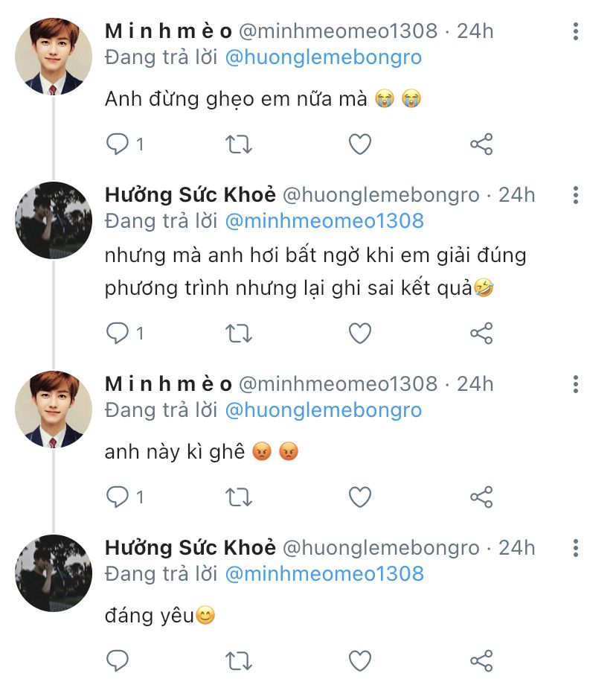The image size is (616, 682).
Task: Open the @minhmeomeo1308 mention in the last tweet
Action: tap(324, 574)
